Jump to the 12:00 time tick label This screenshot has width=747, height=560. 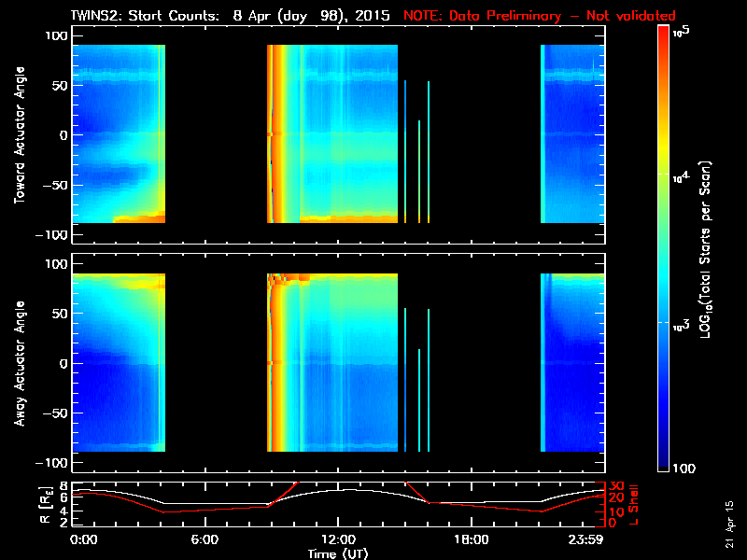coord(338,539)
